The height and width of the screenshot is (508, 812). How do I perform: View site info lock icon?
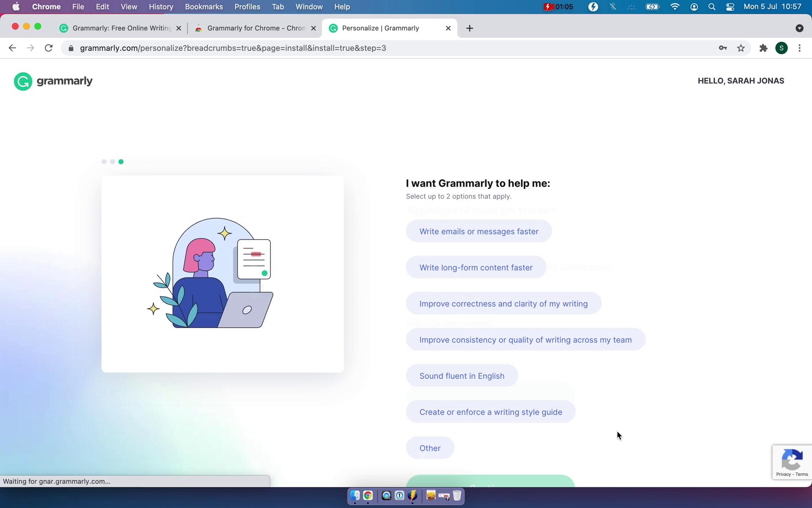point(71,48)
